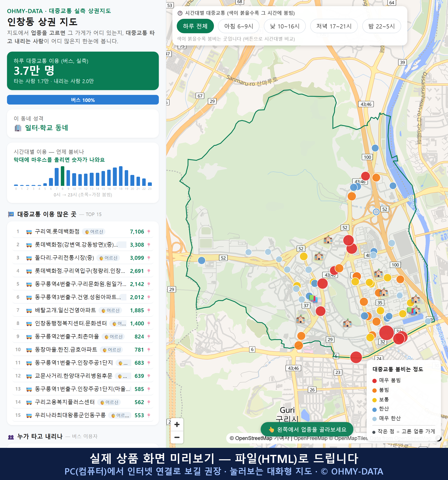This screenshot has height=480, width=448.
Task: Click pin icon for 동창마을.한진.금호아파트 row
Action: pos(149,350)
